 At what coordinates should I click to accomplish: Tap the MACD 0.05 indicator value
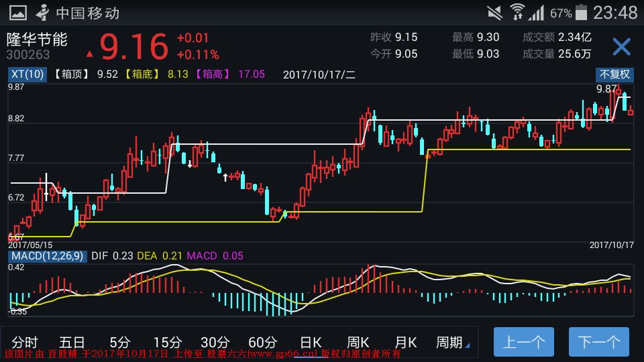[215, 256]
